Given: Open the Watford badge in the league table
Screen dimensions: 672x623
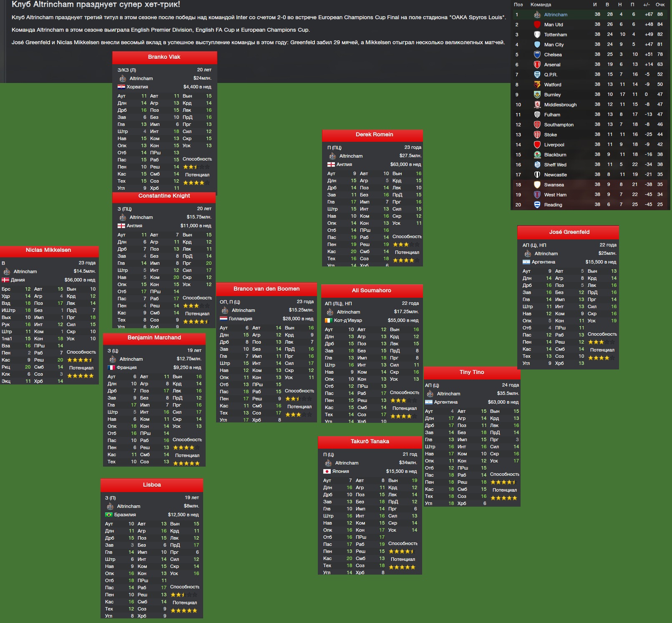Looking at the screenshot, I should [x=537, y=85].
